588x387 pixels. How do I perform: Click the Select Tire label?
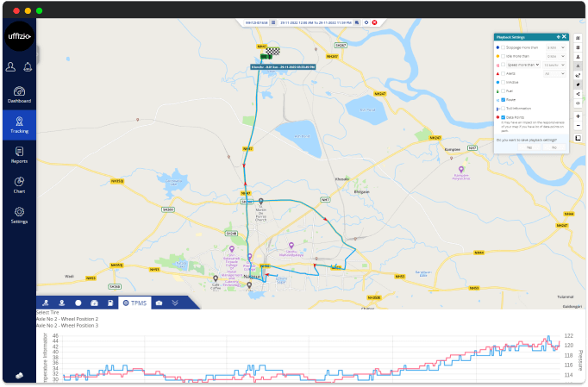(47, 312)
